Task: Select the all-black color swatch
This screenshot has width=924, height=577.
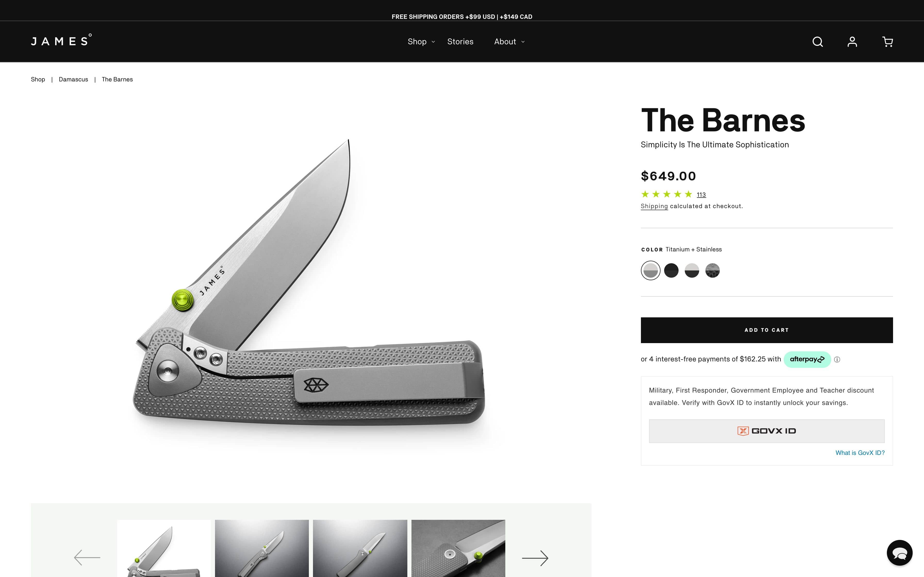Action: coord(671,270)
